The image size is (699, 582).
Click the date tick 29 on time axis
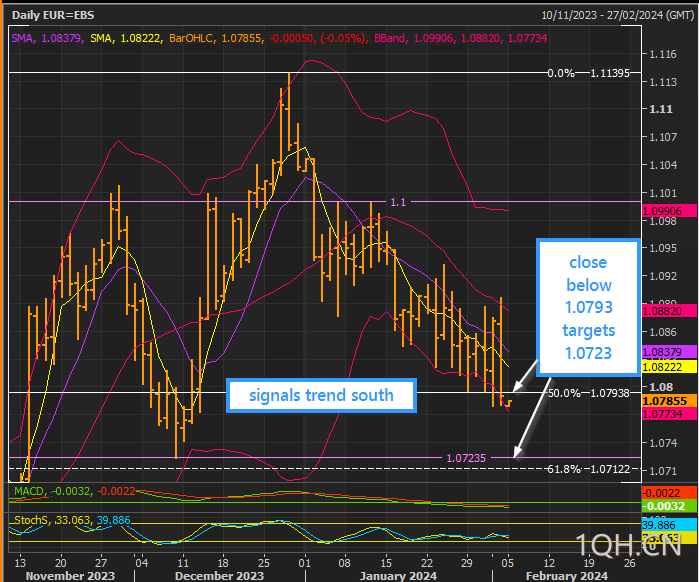pos(467,563)
